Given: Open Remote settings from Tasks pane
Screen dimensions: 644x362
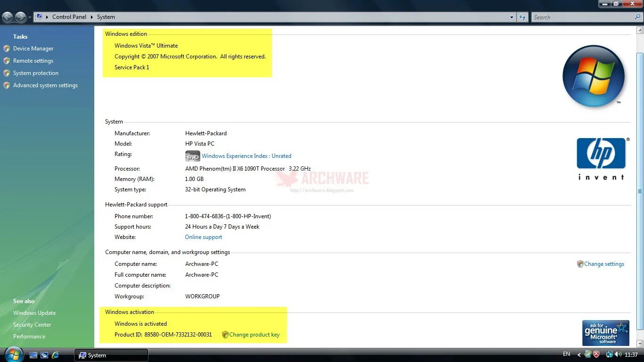Looking at the screenshot, I should click(33, 61).
